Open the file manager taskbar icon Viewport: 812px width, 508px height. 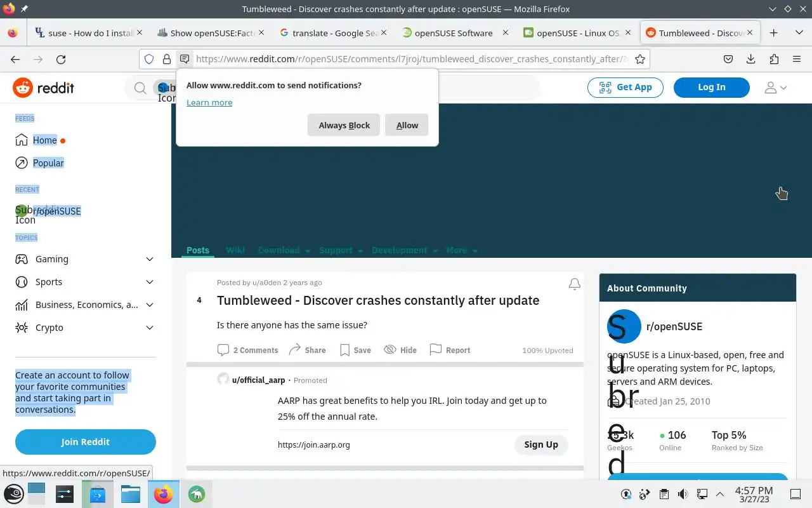coord(131,494)
